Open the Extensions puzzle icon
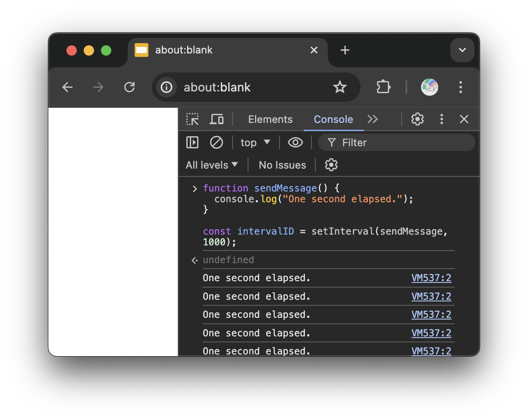Viewport: 528px width, 420px height. pyautogui.click(x=383, y=88)
